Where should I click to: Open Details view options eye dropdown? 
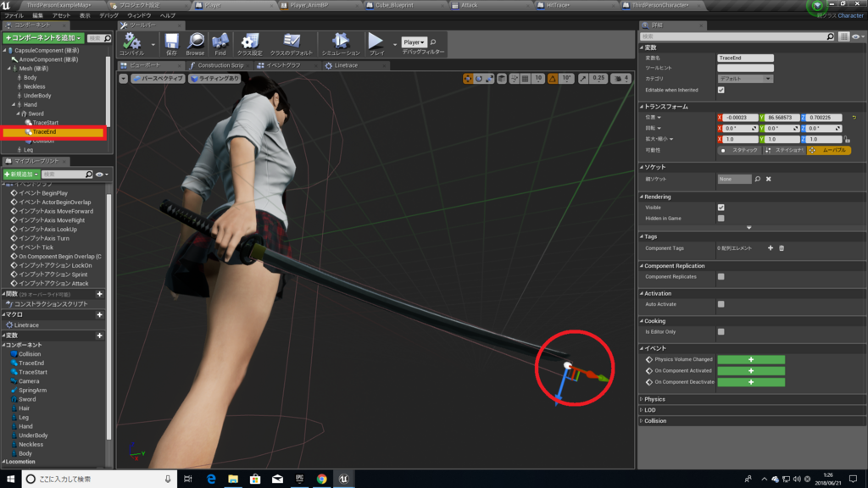[x=858, y=36]
